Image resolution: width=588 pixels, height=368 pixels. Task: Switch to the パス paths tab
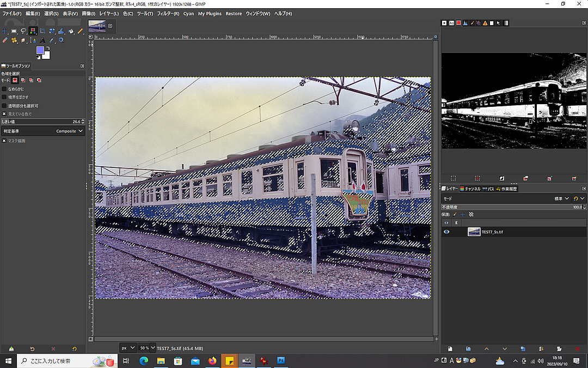[x=488, y=189]
